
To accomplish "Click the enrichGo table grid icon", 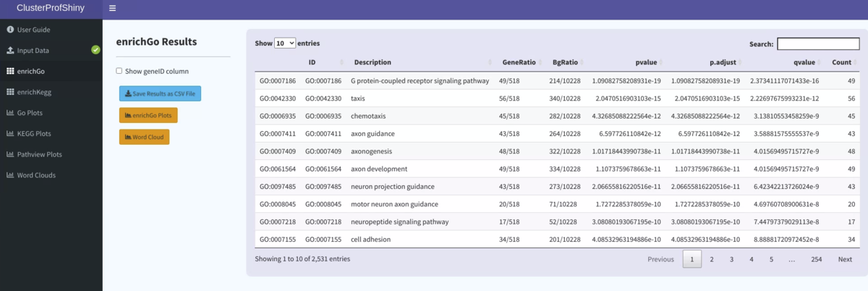I will 10,72.
